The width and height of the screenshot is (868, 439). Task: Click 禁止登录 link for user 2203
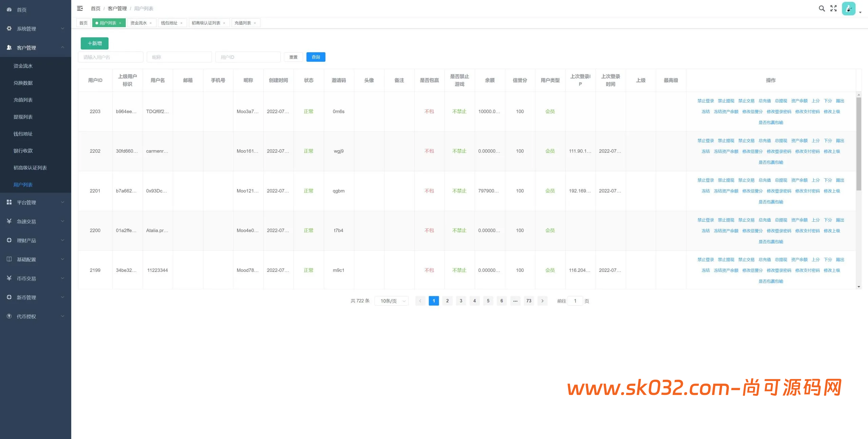pyautogui.click(x=705, y=101)
